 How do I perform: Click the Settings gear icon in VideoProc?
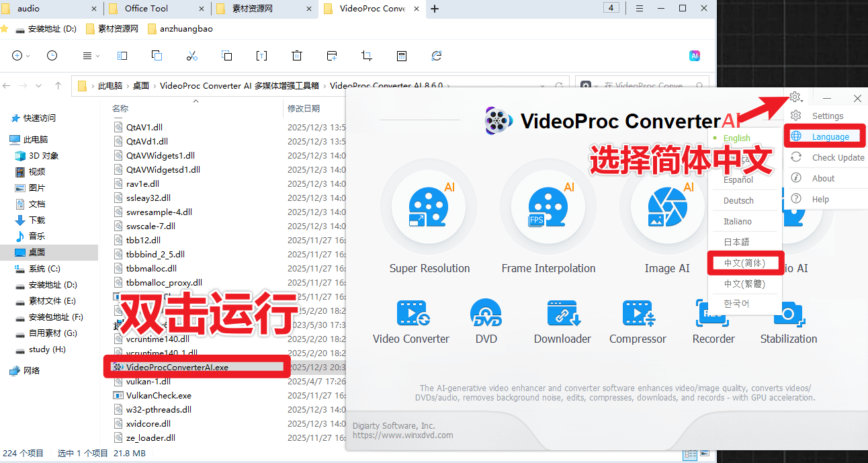[x=795, y=97]
